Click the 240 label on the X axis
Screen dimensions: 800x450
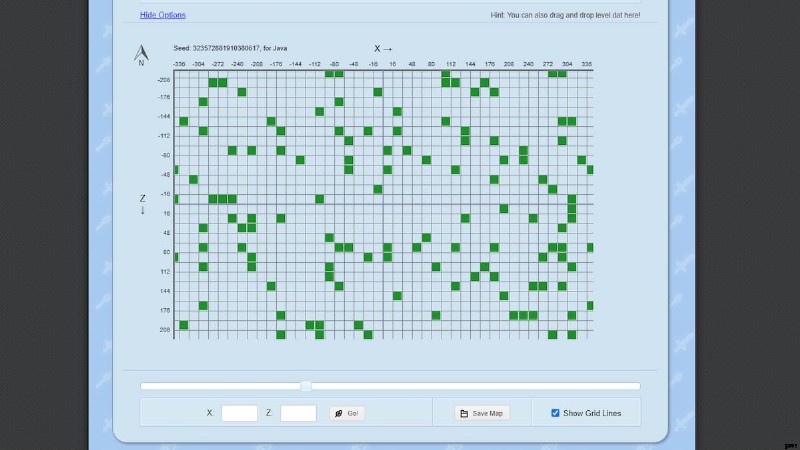coord(529,62)
